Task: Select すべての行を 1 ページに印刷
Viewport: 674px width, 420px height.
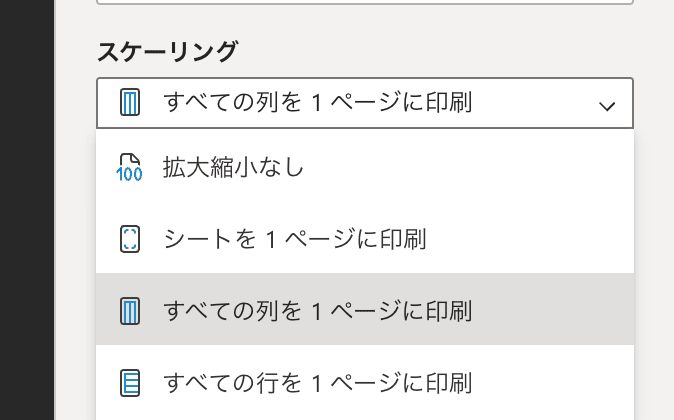Action: 365,381
